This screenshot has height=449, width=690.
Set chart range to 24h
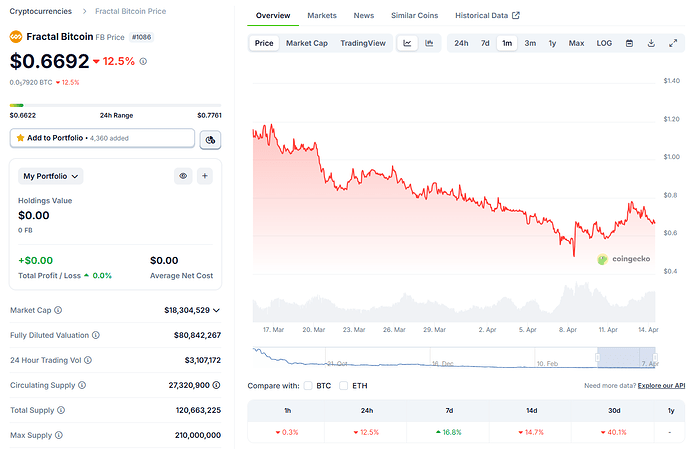(461, 43)
